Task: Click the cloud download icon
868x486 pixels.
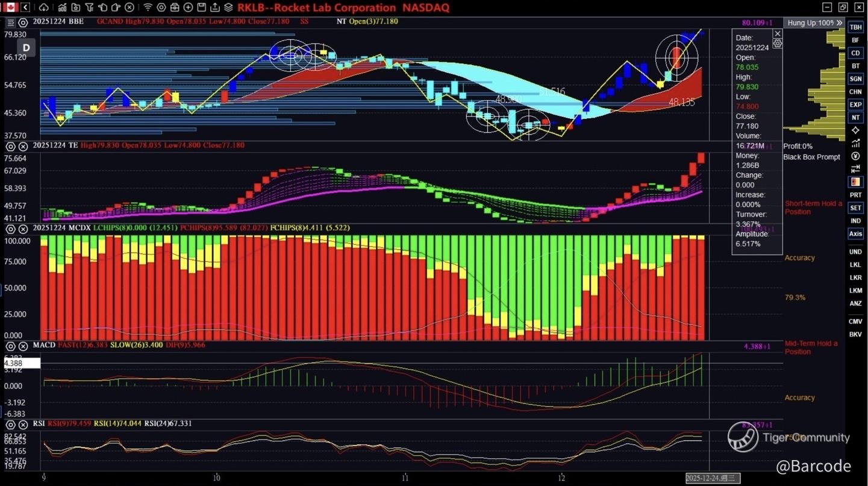Action: [44, 7]
